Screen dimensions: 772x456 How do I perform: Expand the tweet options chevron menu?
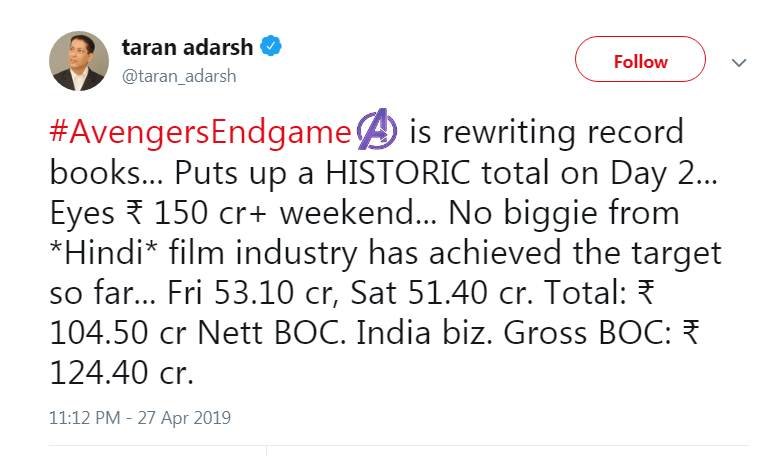(739, 62)
